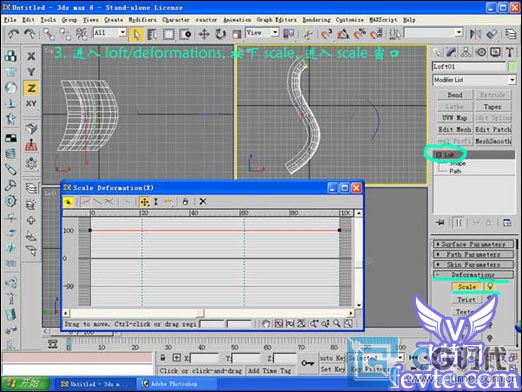The height and width of the screenshot is (392, 522).
Task: Click the UVW Map modifier button
Action: tap(455, 118)
